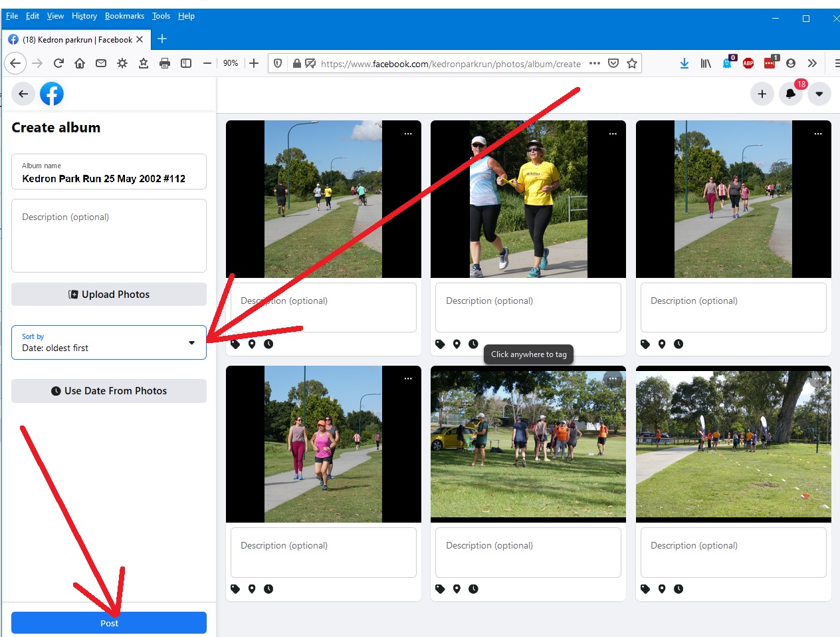Open the Bookmarks menu
The height and width of the screenshot is (637, 840).
[x=124, y=16]
